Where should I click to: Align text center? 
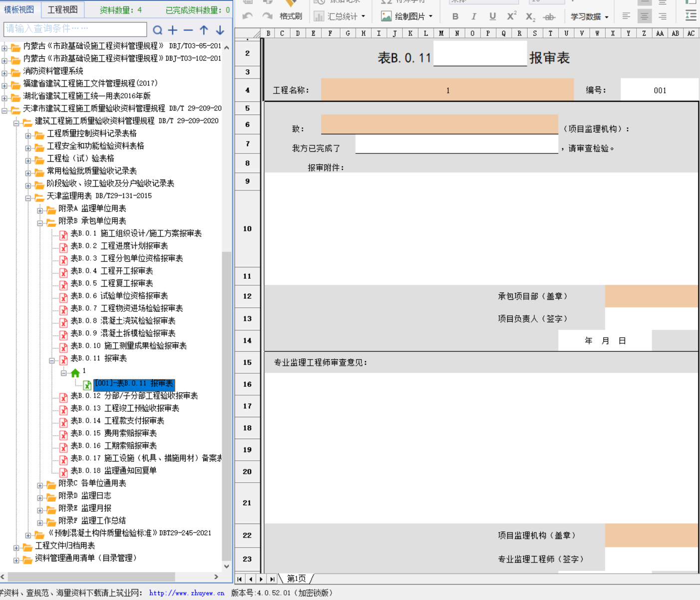pyautogui.click(x=645, y=16)
